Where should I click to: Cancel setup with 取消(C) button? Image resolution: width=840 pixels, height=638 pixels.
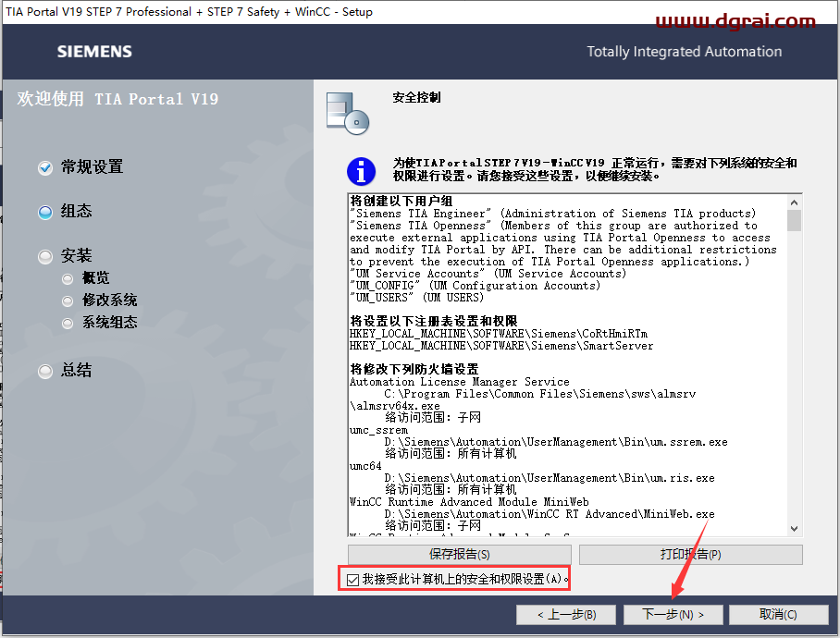coord(778,615)
